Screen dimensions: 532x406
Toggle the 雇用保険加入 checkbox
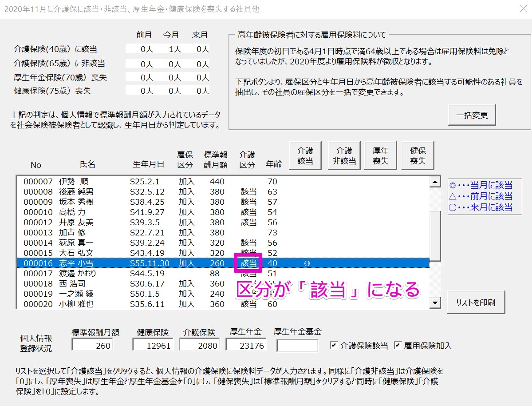coord(398,345)
